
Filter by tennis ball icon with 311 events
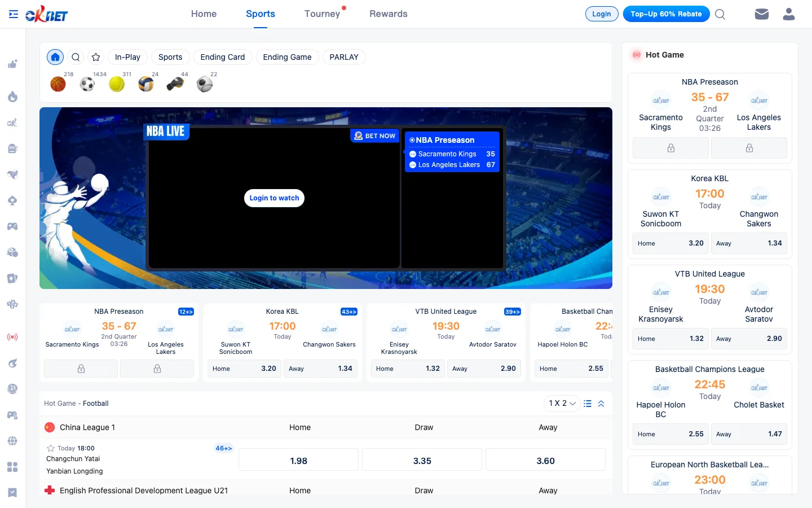117,84
